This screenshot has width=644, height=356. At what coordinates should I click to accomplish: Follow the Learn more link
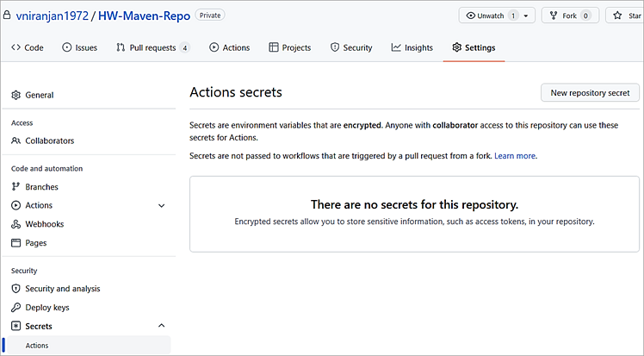pos(515,156)
